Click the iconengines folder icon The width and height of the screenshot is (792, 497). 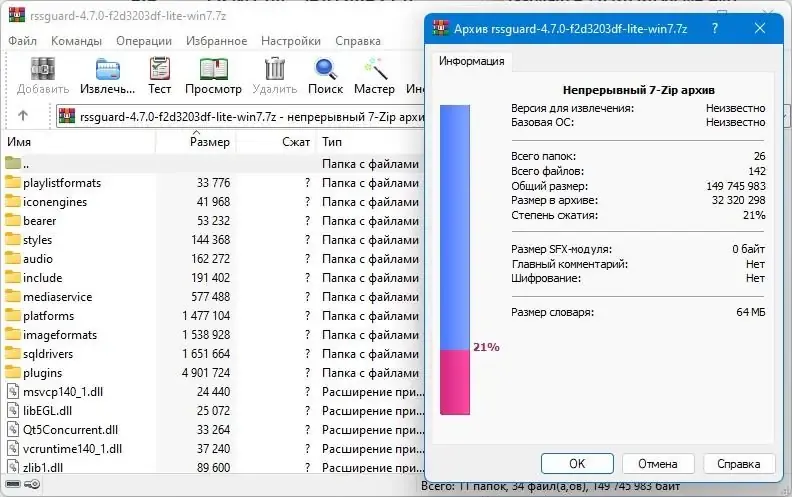(13, 202)
